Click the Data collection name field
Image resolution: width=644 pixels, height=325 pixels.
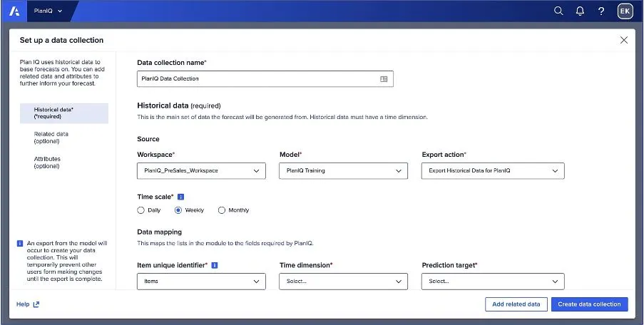click(265, 79)
